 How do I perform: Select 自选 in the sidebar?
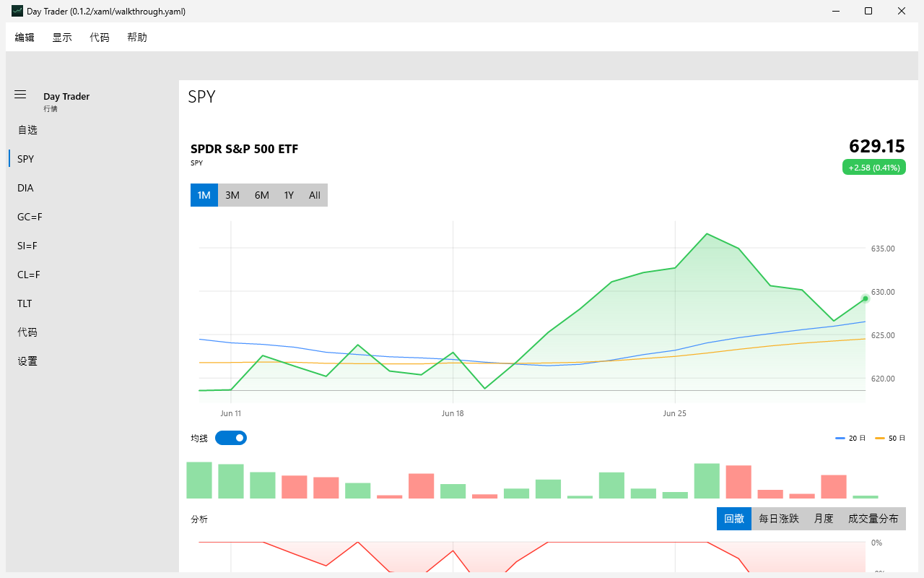pyautogui.click(x=92, y=130)
